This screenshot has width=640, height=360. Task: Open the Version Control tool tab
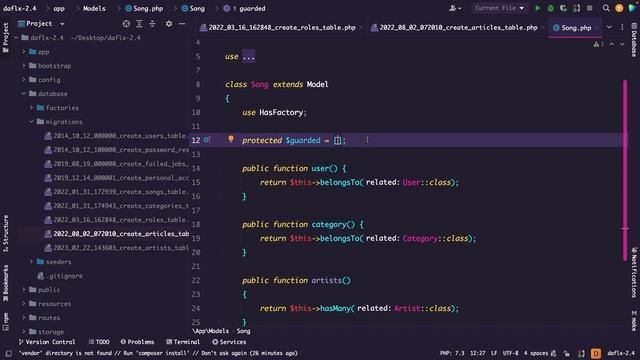tap(47, 342)
